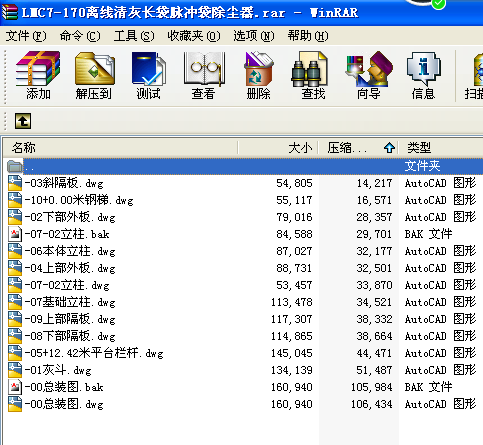This screenshot has width=483, height=445.
Task: Sort by 大小 column header
Action: 278,147
